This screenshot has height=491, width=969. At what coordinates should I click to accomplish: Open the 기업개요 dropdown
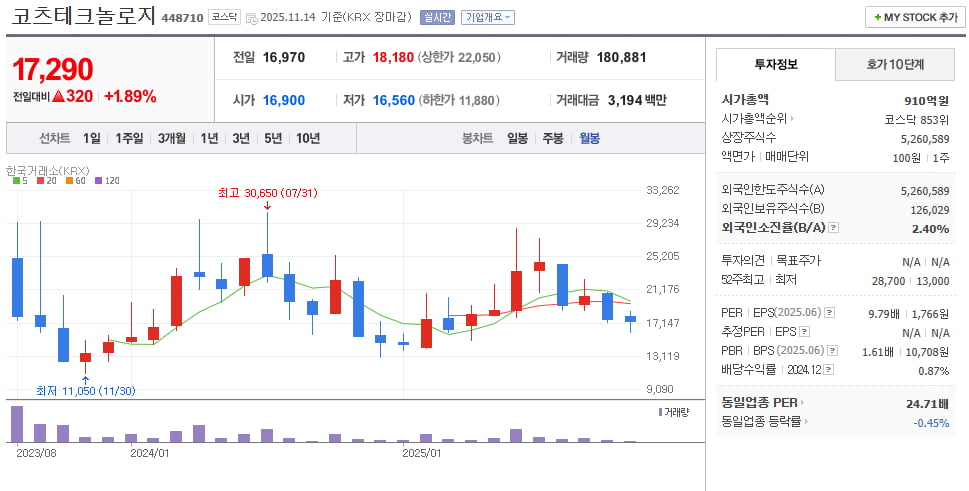(x=488, y=17)
